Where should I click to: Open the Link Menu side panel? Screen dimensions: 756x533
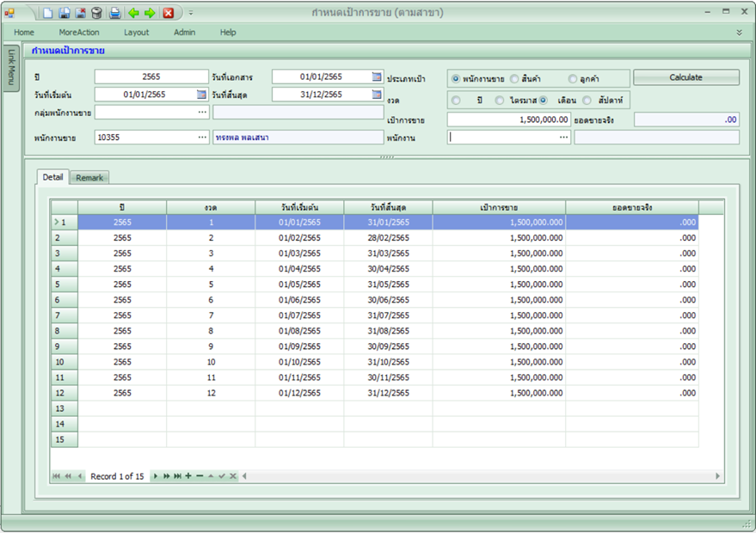click(x=11, y=67)
